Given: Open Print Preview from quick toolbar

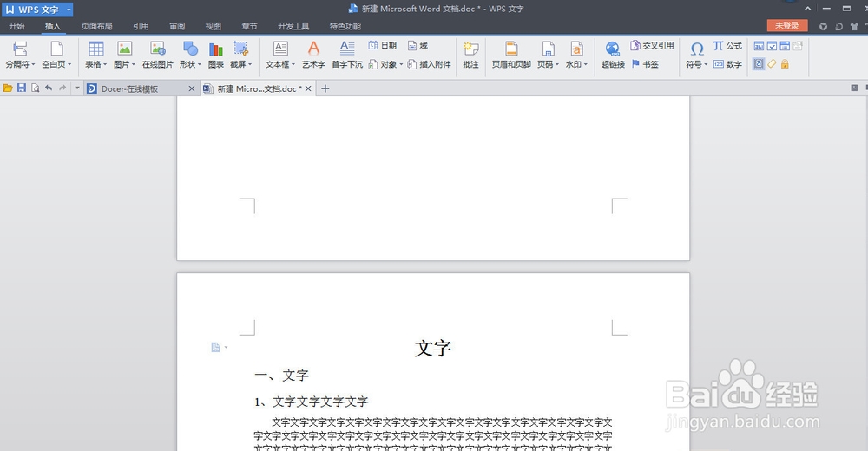Looking at the screenshot, I should 35,88.
